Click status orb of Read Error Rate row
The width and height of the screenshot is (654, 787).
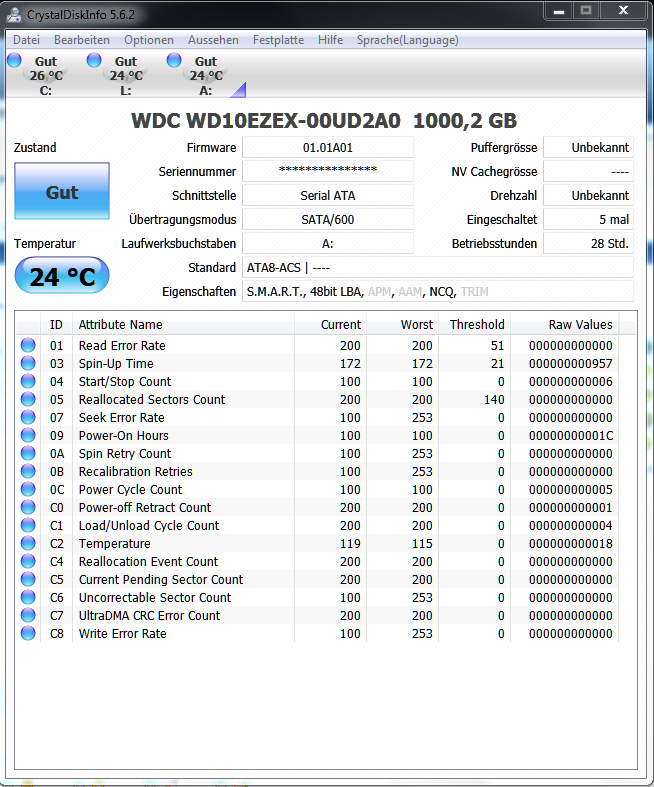coord(28,345)
